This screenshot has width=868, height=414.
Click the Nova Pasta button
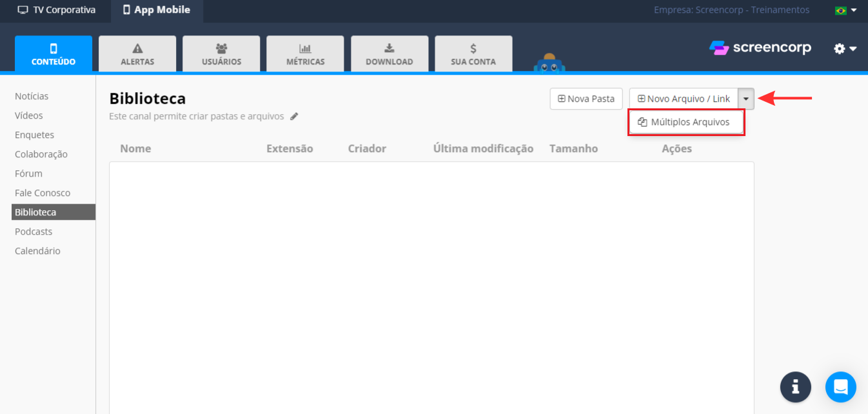586,99
